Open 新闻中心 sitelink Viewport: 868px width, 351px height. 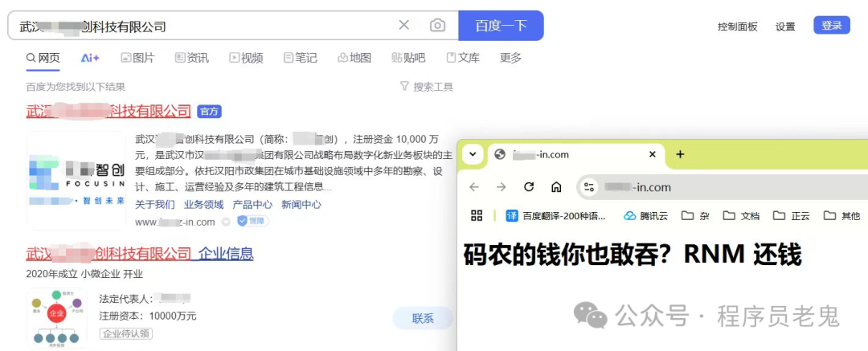(x=301, y=204)
